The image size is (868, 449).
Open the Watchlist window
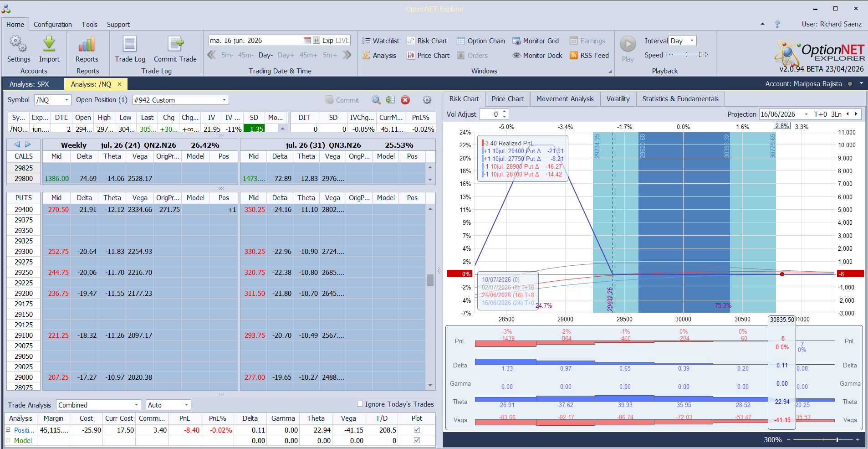(381, 41)
